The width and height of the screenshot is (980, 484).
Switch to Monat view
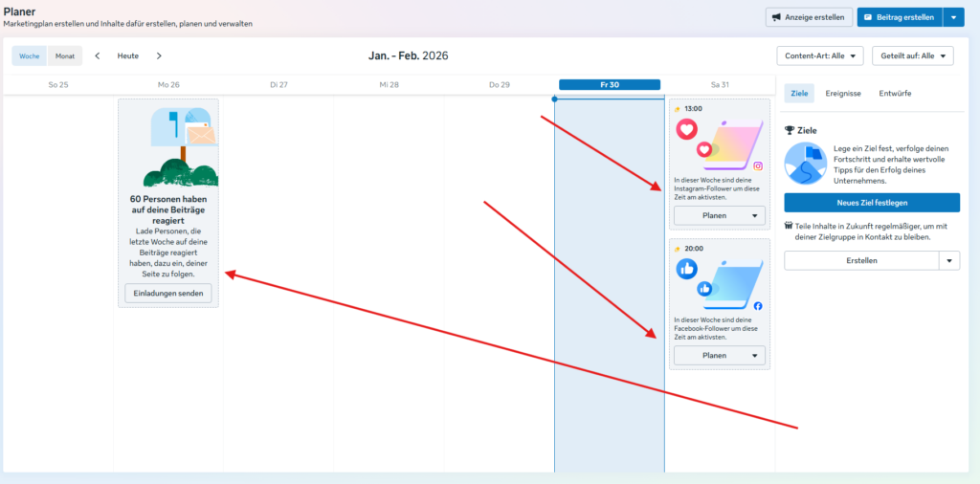tap(65, 56)
